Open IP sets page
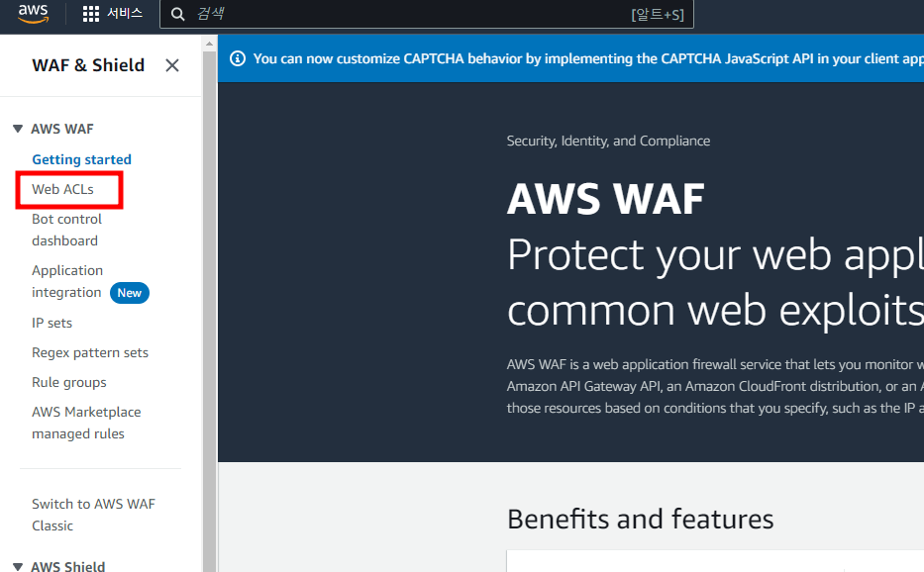924x572 pixels. [51, 323]
